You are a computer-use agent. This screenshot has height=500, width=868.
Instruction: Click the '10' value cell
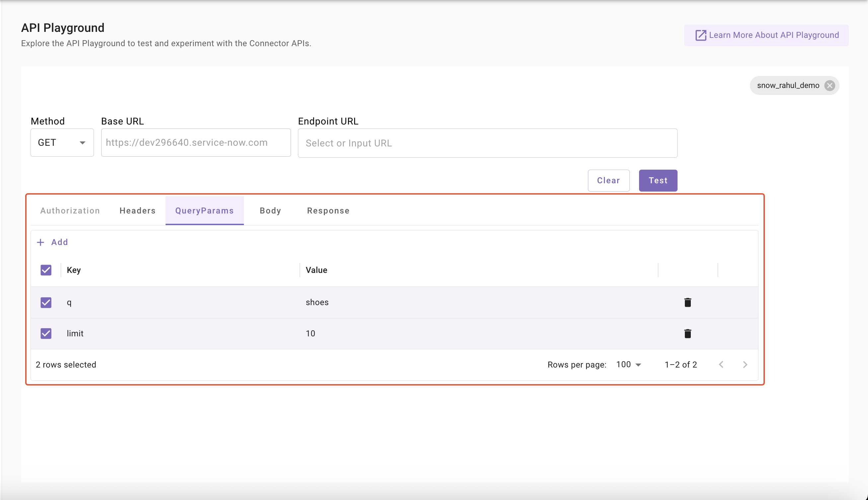click(479, 333)
